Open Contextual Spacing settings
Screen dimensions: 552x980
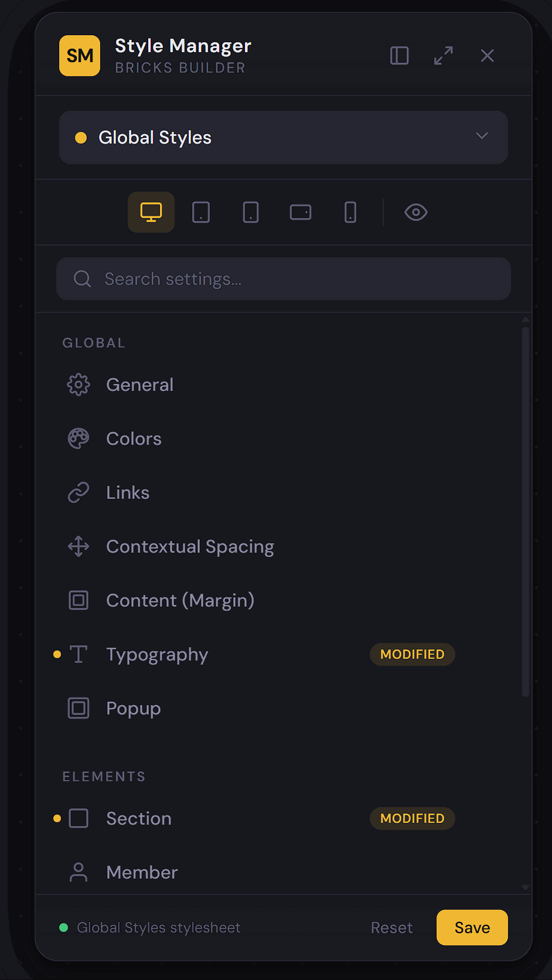[190, 547]
